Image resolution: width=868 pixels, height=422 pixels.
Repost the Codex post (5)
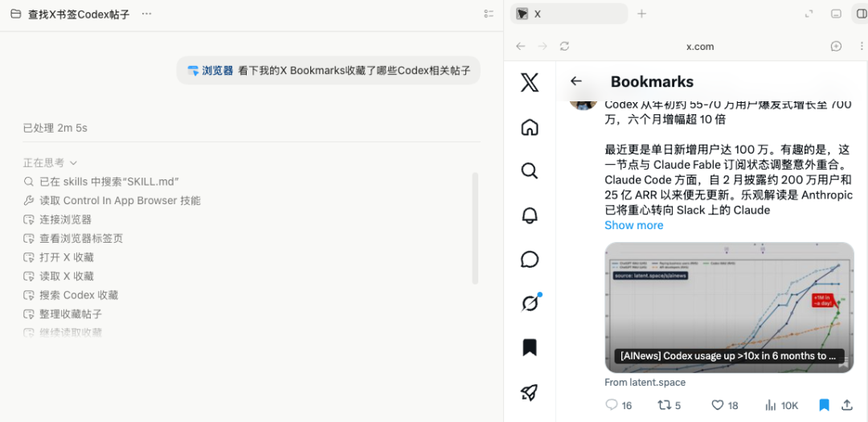(669, 405)
